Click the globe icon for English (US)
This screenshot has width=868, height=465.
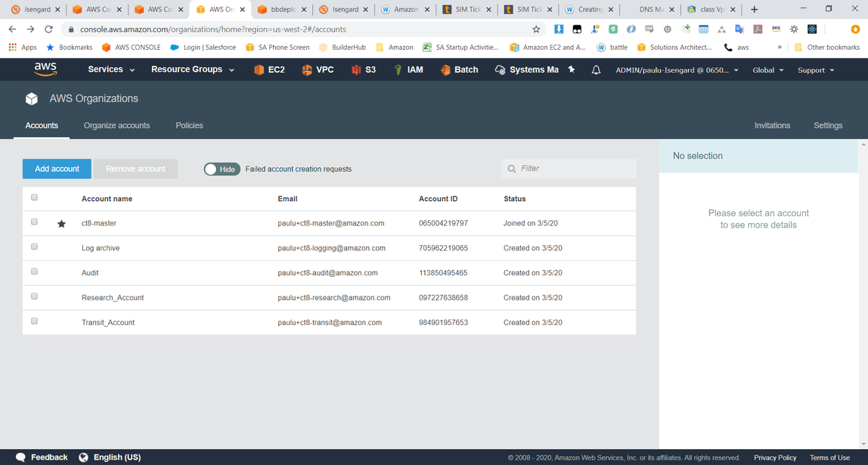coord(84,457)
